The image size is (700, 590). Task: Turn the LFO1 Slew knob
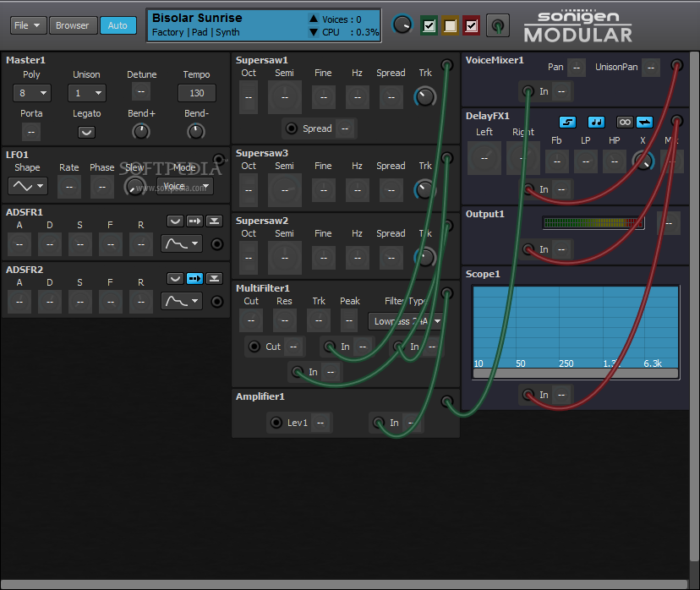[x=134, y=186]
